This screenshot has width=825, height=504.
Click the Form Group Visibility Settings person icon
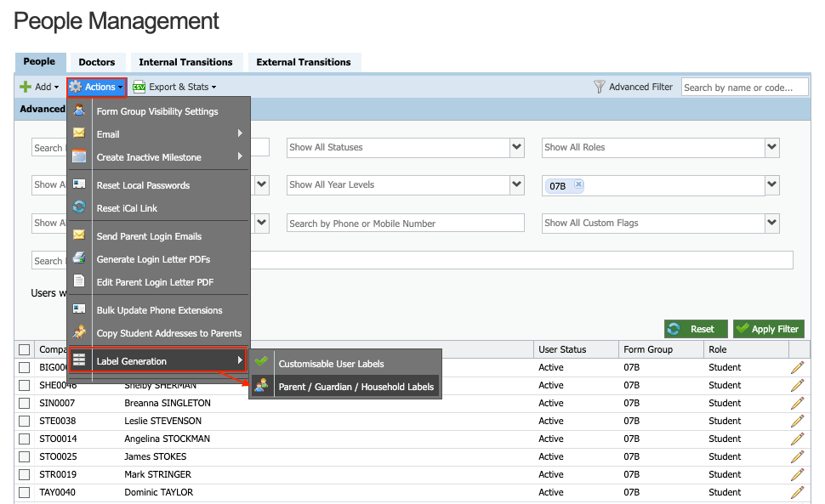[79, 110]
